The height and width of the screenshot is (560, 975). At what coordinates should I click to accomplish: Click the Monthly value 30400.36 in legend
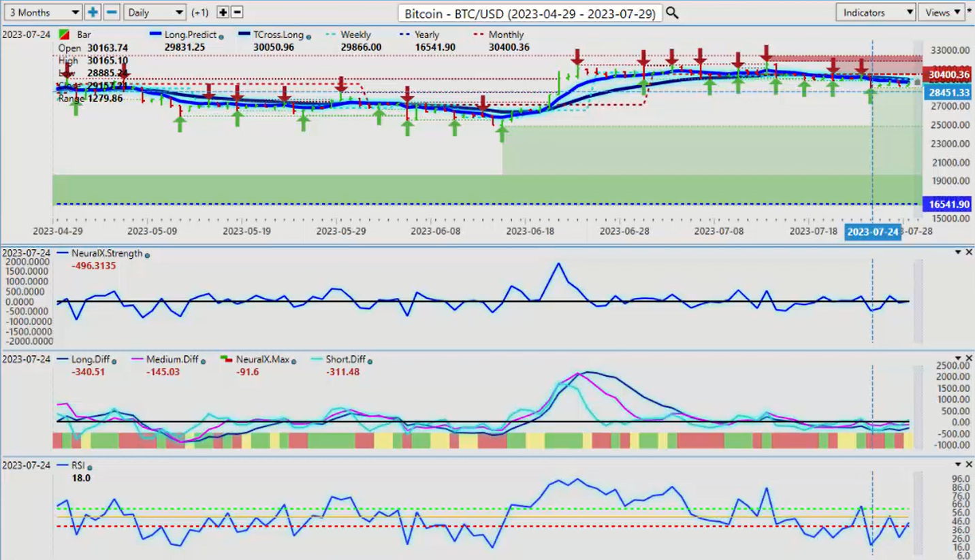509,48
